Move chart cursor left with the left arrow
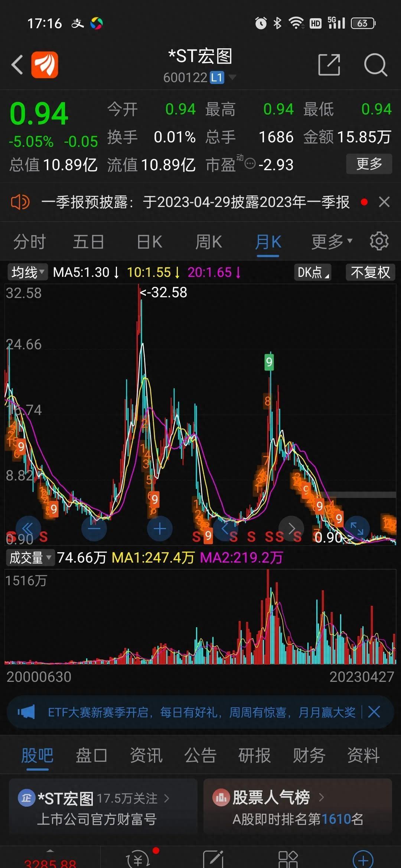This screenshot has width=401, height=868. tap(225, 528)
